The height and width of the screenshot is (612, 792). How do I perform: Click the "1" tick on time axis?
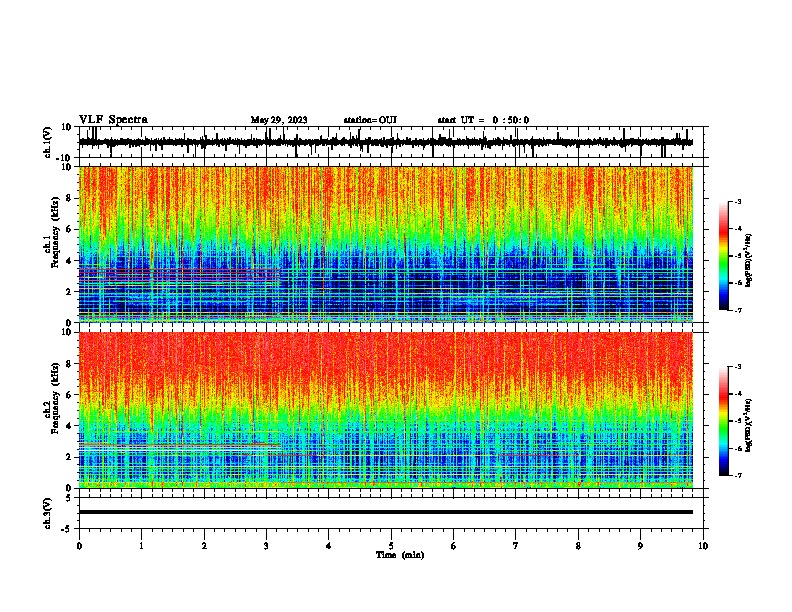[141, 546]
